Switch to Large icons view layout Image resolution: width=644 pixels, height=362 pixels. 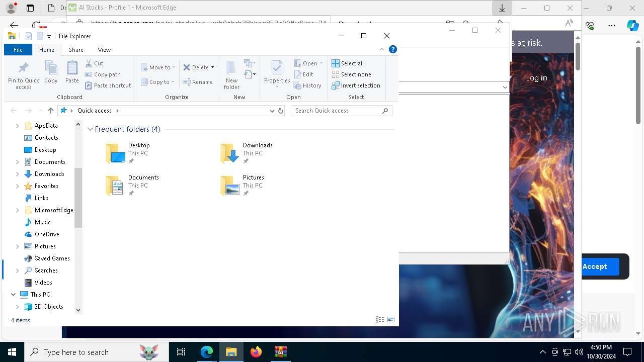pos(391,320)
